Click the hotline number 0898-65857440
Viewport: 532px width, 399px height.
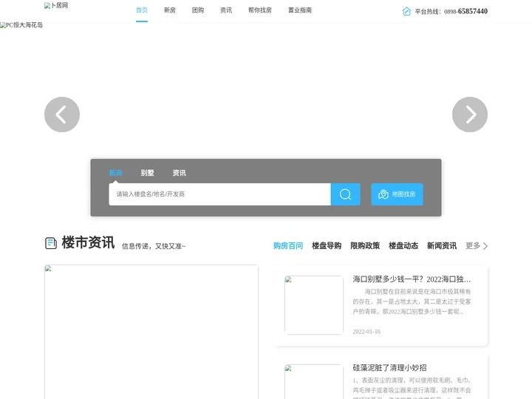coord(465,12)
